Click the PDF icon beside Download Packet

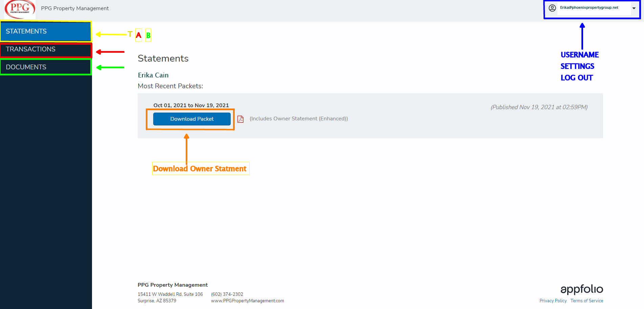(240, 119)
